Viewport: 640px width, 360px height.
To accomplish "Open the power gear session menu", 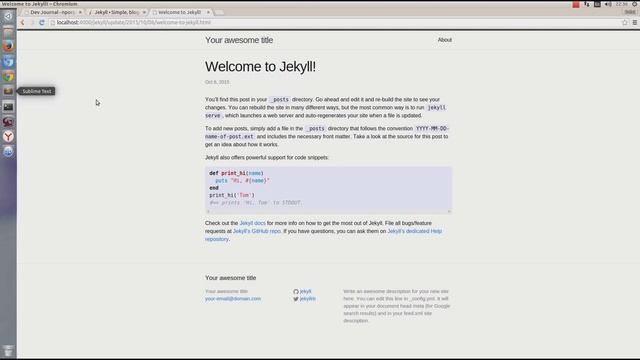I will pyautogui.click(x=635, y=4).
